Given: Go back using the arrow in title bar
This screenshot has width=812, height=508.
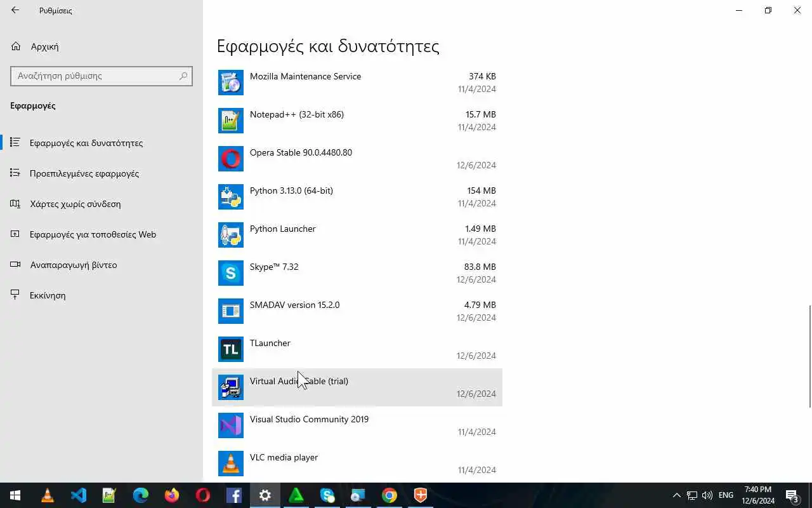Looking at the screenshot, I should tap(15, 10).
